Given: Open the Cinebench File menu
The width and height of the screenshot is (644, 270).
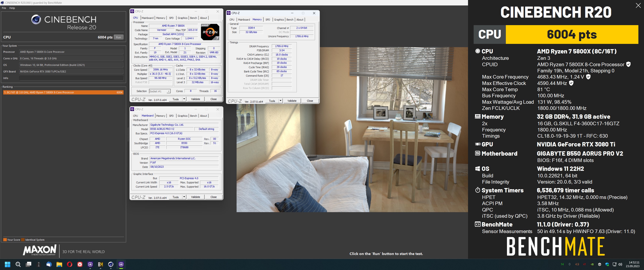Looking at the screenshot, I should click(x=4, y=8).
